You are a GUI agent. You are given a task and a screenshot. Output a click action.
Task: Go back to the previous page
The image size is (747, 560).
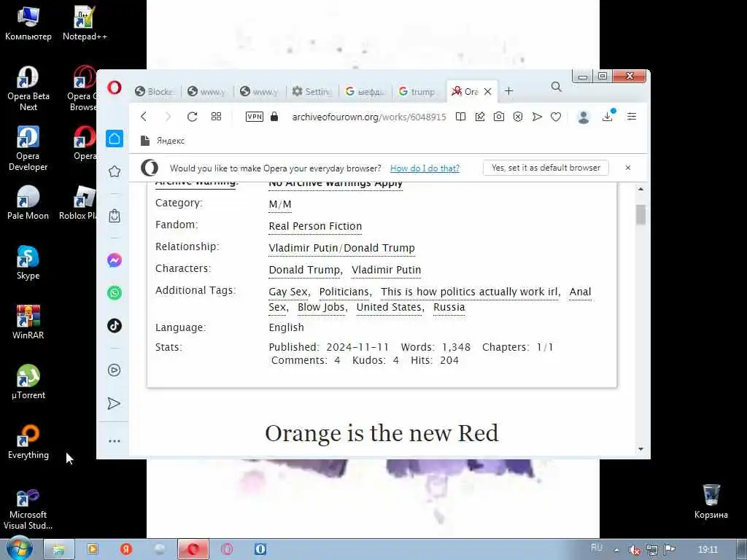(x=144, y=117)
